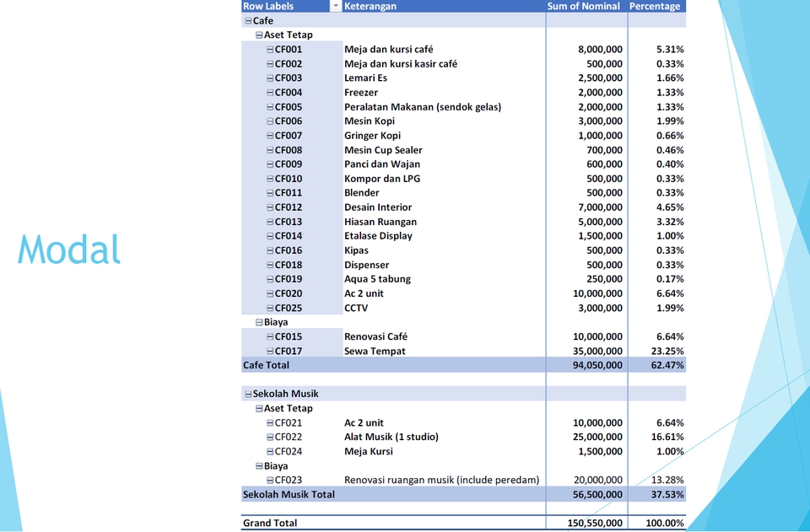Select the Kompor dan LPG cell
The image size is (810, 532).
382,179
